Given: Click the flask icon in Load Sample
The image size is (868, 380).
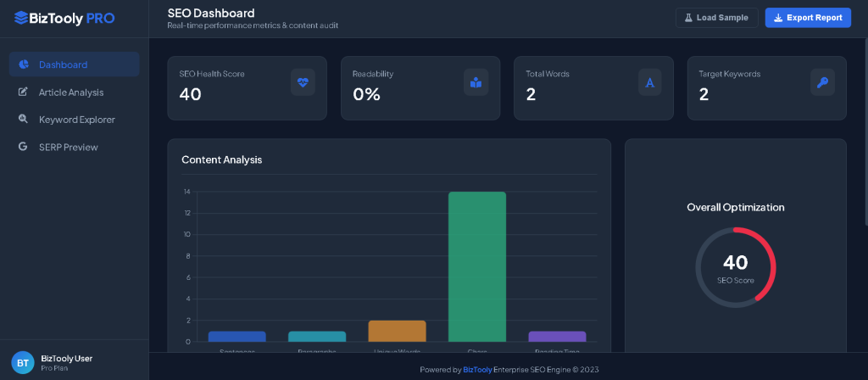Looking at the screenshot, I should pos(688,18).
